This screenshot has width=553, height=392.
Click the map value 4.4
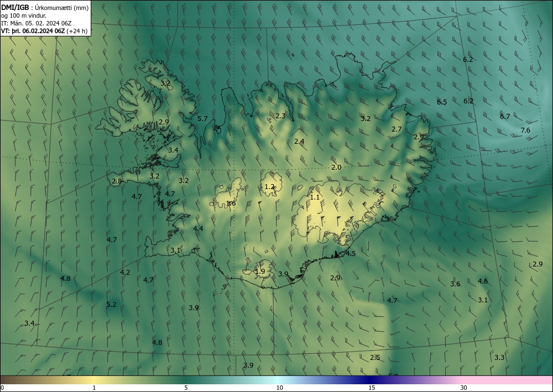[198, 228]
